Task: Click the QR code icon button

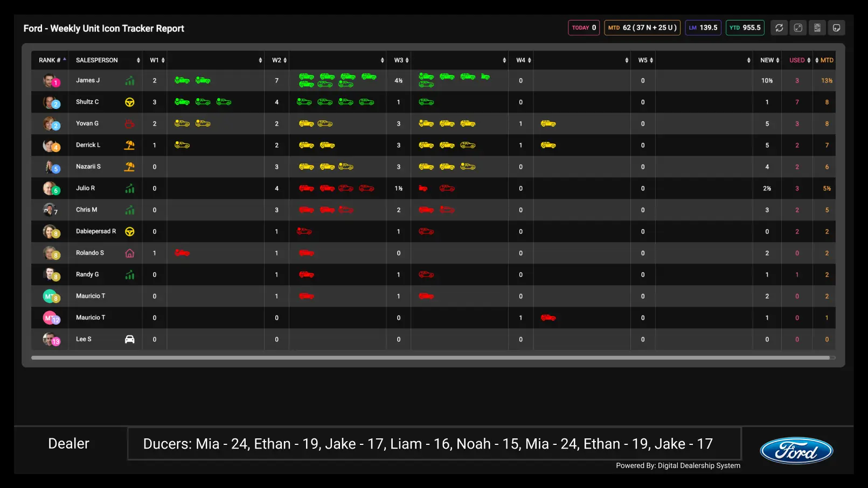Action: pyautogui.click(x=817, y=28)
